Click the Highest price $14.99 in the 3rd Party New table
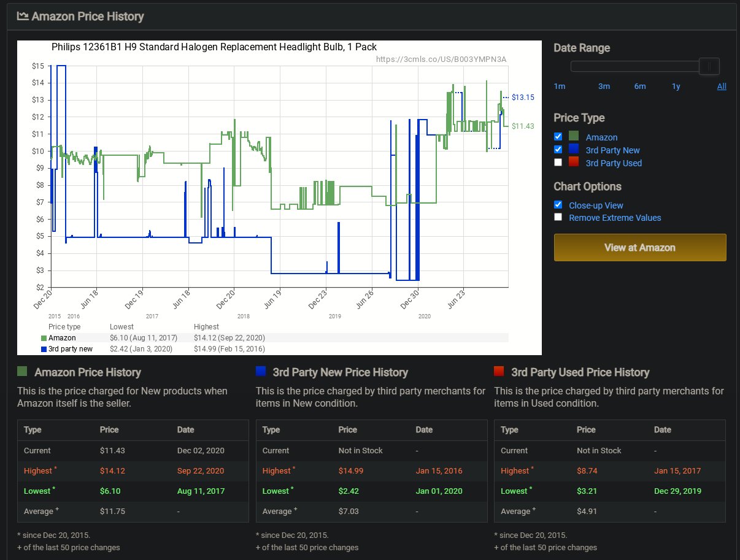The height and width of the screenshot is (560, 740). 351,470
